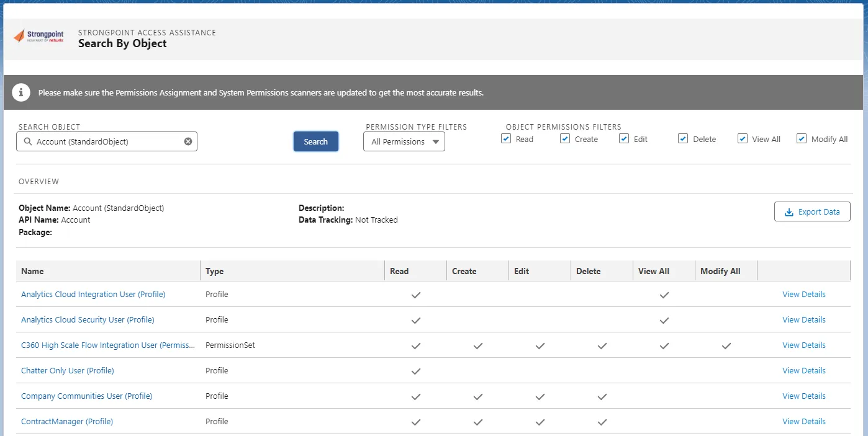The width and height of the screenshot is (868, 436).
Task: Disable the Modify All filter checkbox
Action: click(x=802, y=139)
